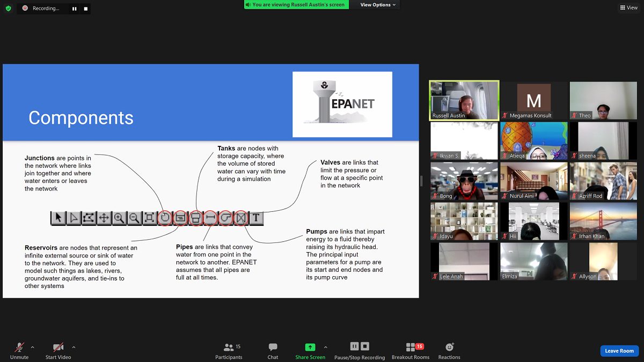The width and height of the screenshot is (644, 362).
Task: Select Hii's video tile
Action: [x=534, y=221]
